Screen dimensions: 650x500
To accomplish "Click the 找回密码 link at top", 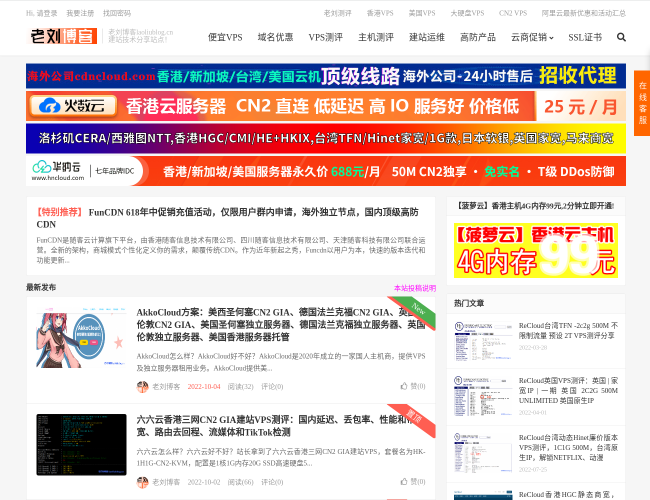I will point(117,13).
